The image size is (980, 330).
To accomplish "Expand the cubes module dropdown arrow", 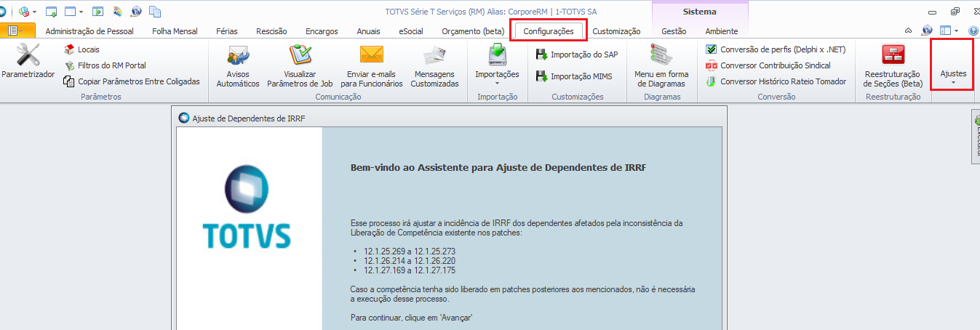I will click(34, 12).
